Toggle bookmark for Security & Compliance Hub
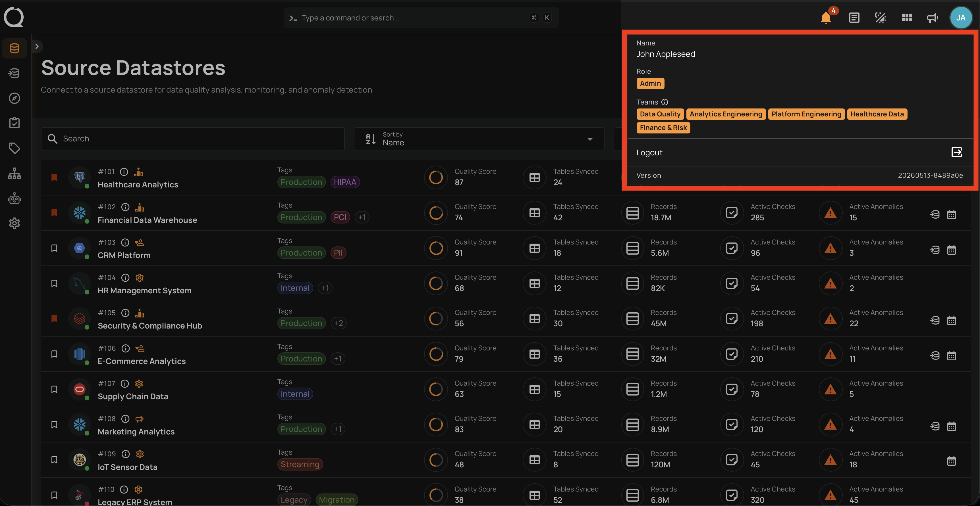The height and width of the screenshot is (506, 980). pyautogui.click(x=54, y=319)
